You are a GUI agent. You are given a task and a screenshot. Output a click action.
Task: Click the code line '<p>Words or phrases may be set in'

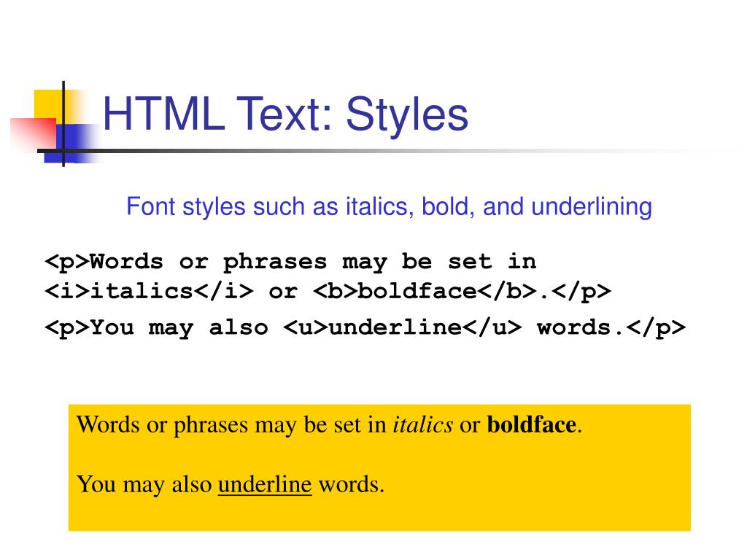[x=290, y=262]
